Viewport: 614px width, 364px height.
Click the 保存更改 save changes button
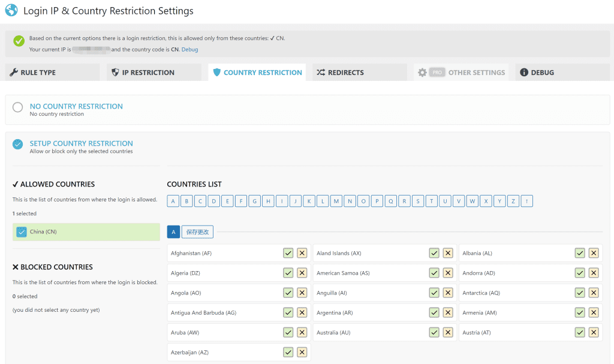(197, 232)
